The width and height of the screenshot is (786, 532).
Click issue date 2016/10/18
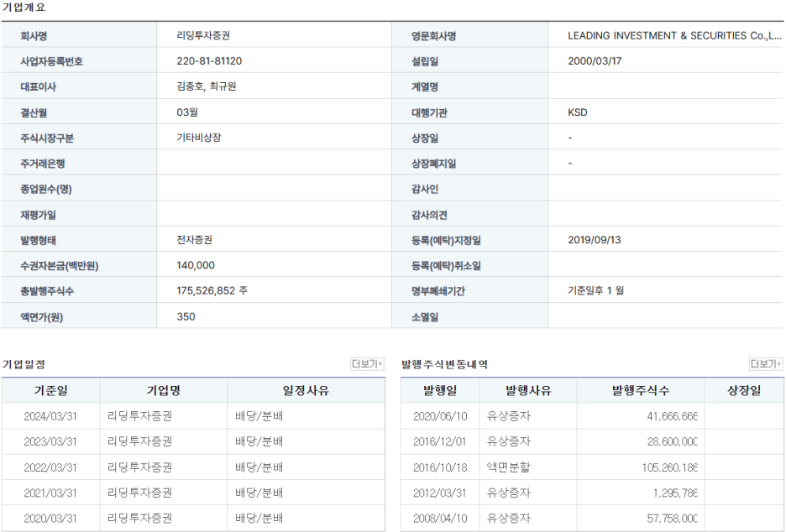[440, 467]
